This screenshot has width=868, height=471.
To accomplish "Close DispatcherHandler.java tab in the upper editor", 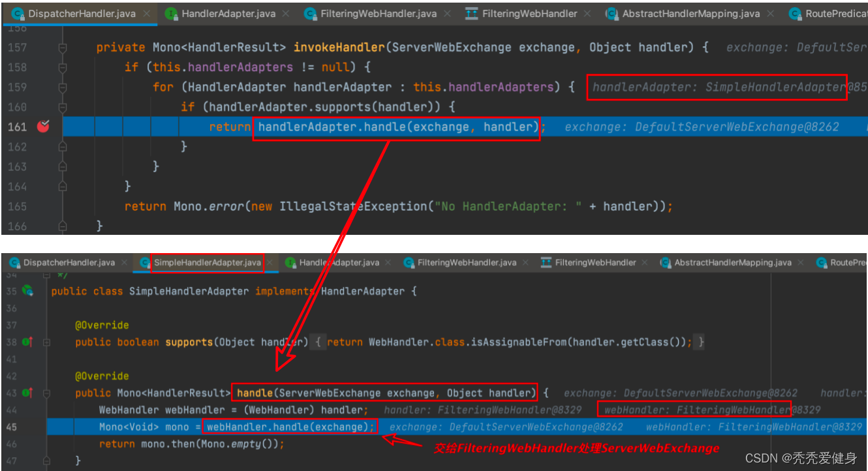I will tap(146, 13).
